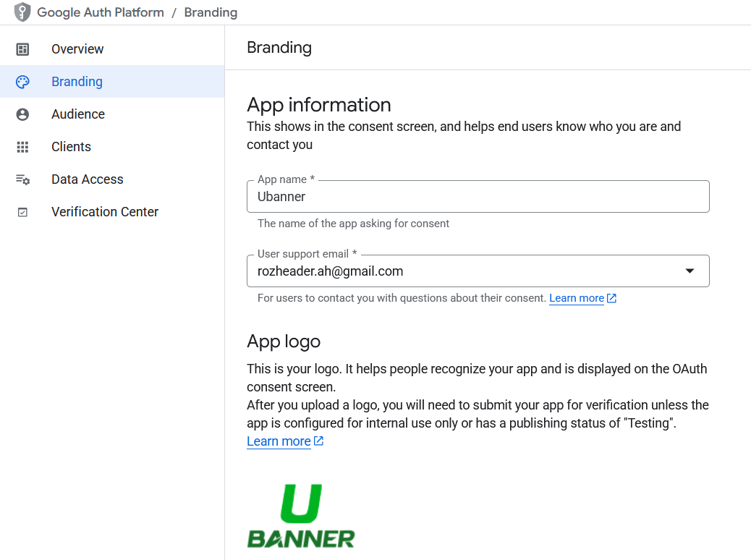Follow the Learn more link about user consent

(x=576, y=297)
